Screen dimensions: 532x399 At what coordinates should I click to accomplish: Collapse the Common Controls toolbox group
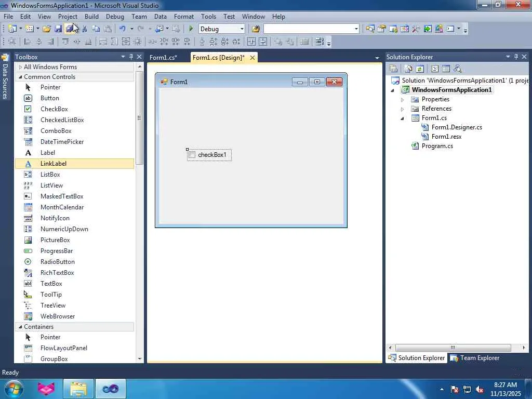pyautogui.click(x=20, y=77)
